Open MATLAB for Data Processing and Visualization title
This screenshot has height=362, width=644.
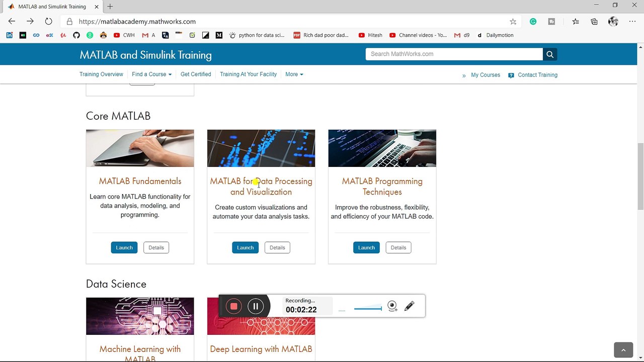[x=261, y=187]
